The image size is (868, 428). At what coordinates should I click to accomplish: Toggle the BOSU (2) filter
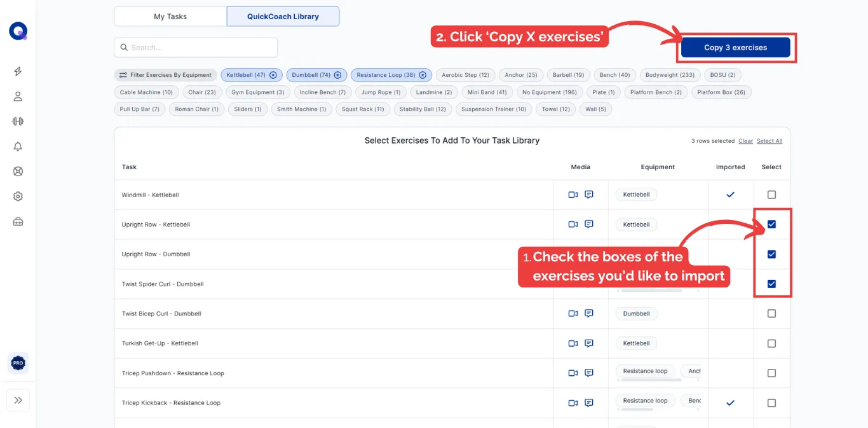pyautogui.click(x=722, y=75)
